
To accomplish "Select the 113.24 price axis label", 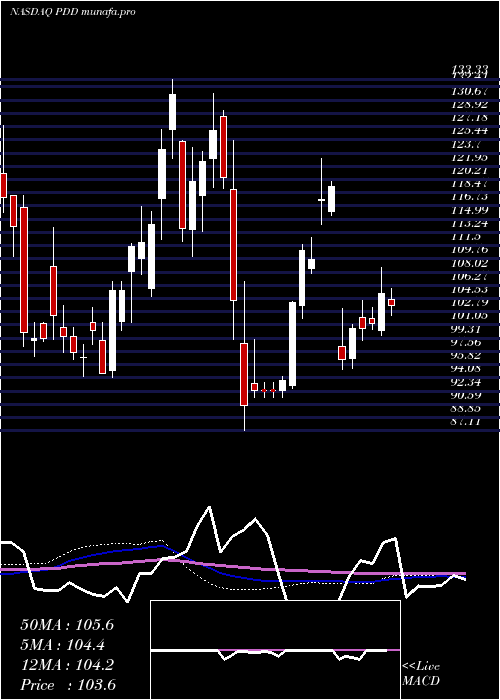I will (x=470, y=223).
